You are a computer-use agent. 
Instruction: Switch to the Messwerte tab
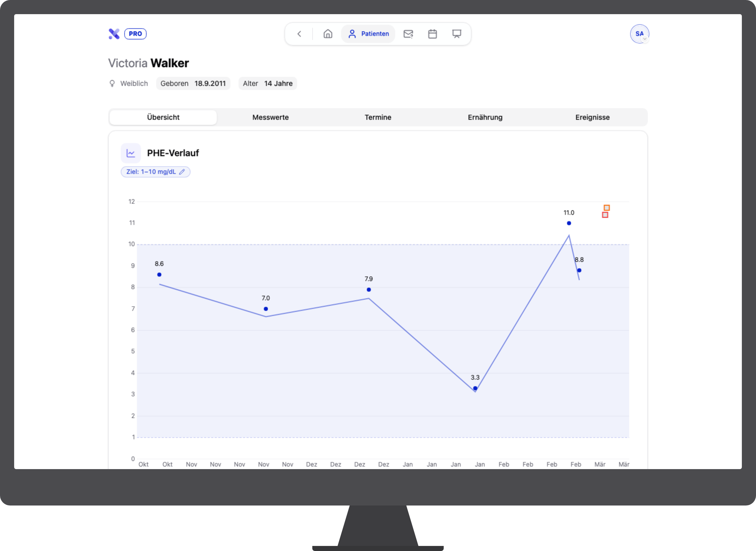click(270, 118)
